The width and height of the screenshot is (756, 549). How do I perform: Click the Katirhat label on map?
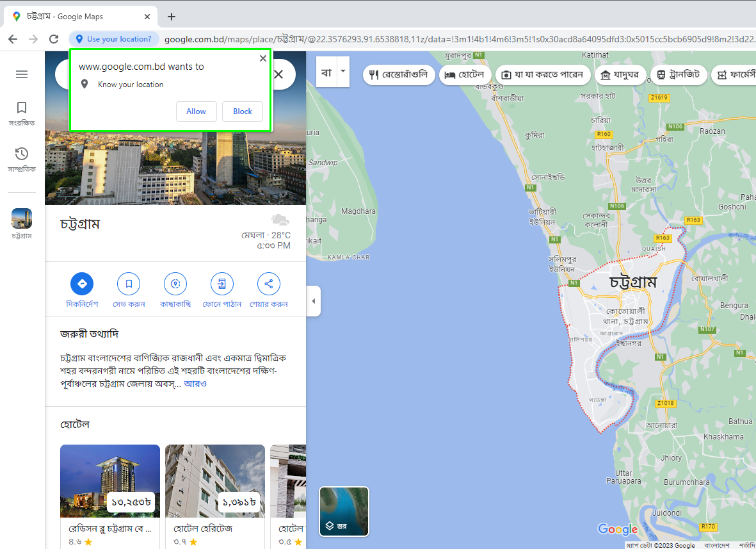(595, 55)
